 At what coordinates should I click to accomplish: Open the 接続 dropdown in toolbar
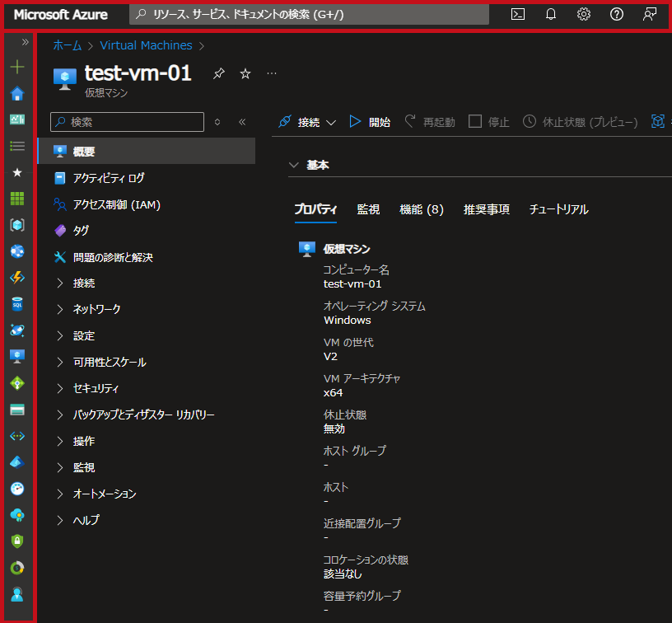(x=308, y=122)
